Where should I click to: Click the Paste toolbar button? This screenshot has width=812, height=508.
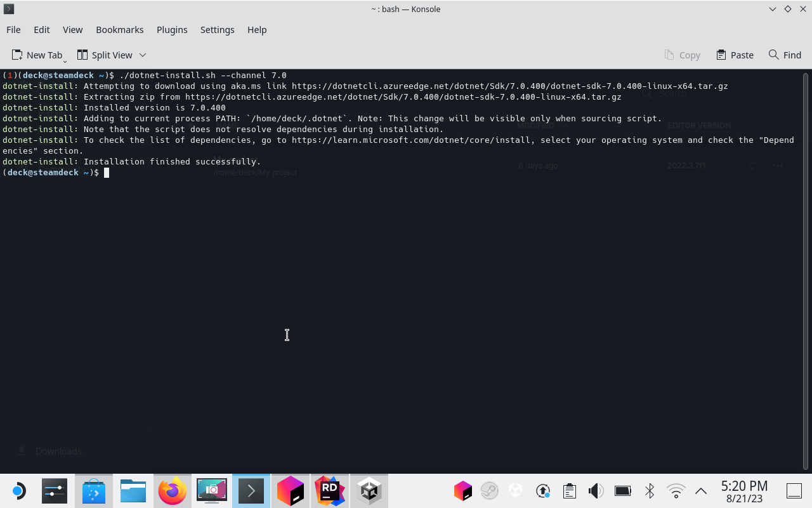click(x=735, y=55)
